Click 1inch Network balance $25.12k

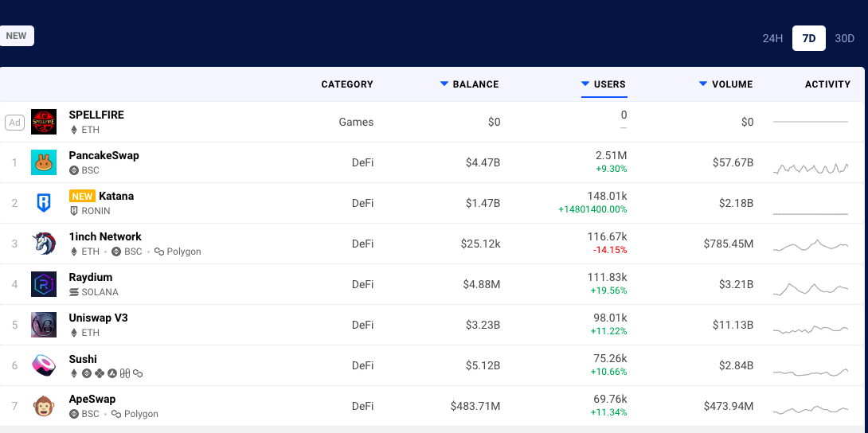pyautogui.click(x=480, y=244)
